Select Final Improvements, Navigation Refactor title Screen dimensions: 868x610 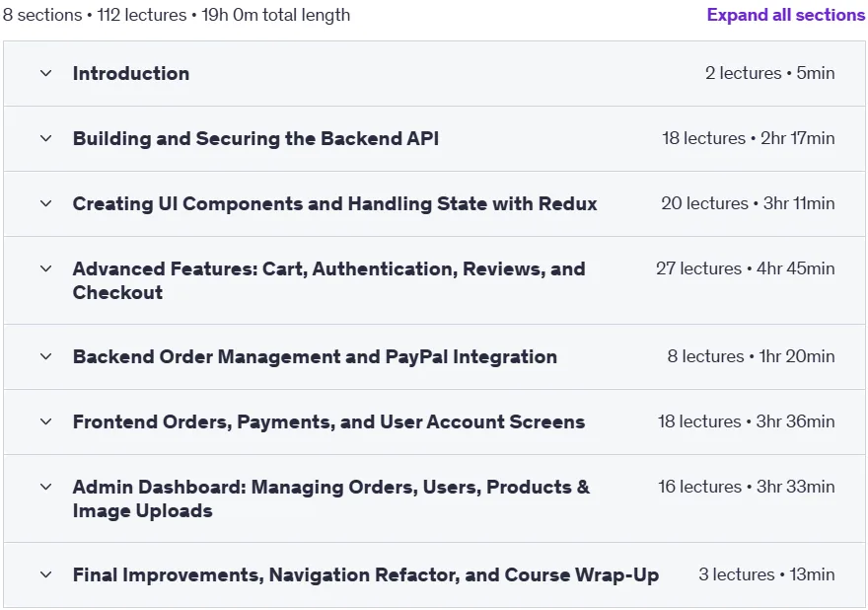(x=366, y=574)
